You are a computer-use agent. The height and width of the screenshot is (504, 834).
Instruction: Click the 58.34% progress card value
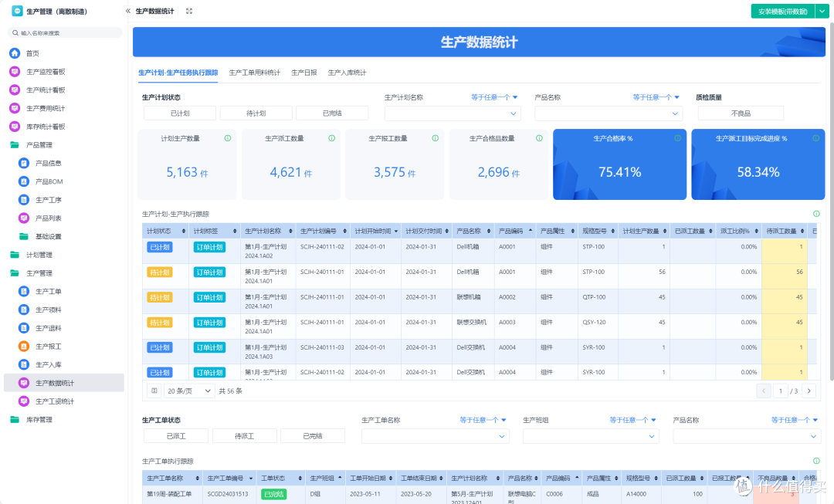(758, 172)
